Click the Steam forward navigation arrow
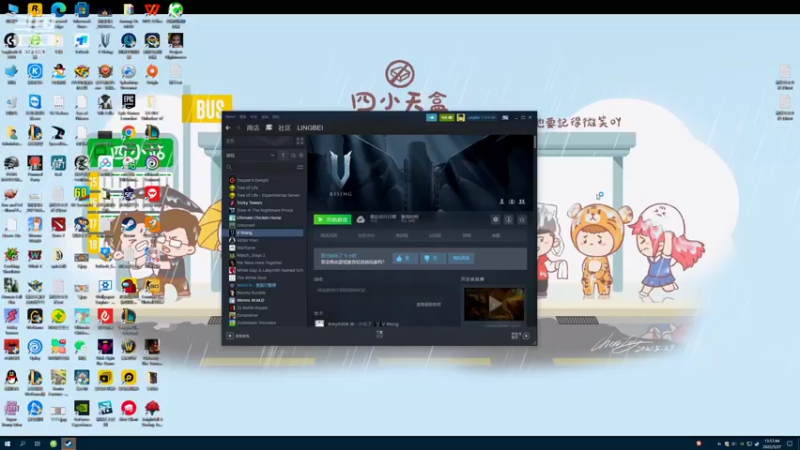The height and width of the screenshot is (450, 800). click(x=238, y=128)
